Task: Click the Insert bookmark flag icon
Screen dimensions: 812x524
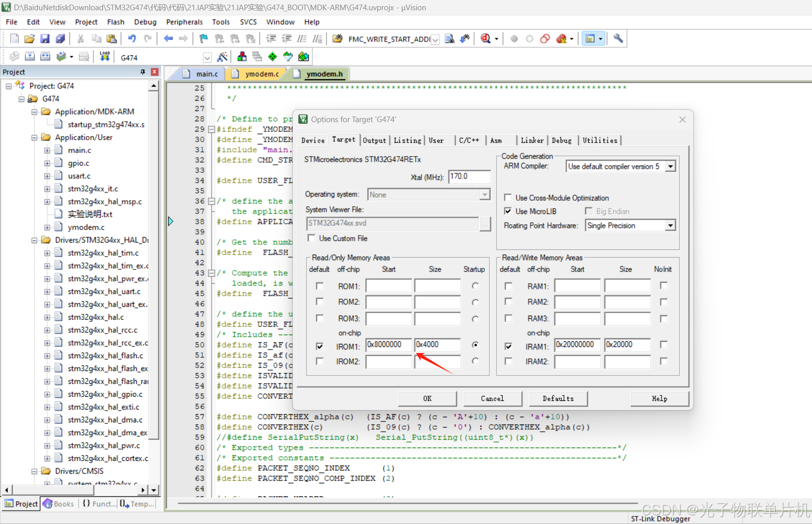Action: (204, 38)
